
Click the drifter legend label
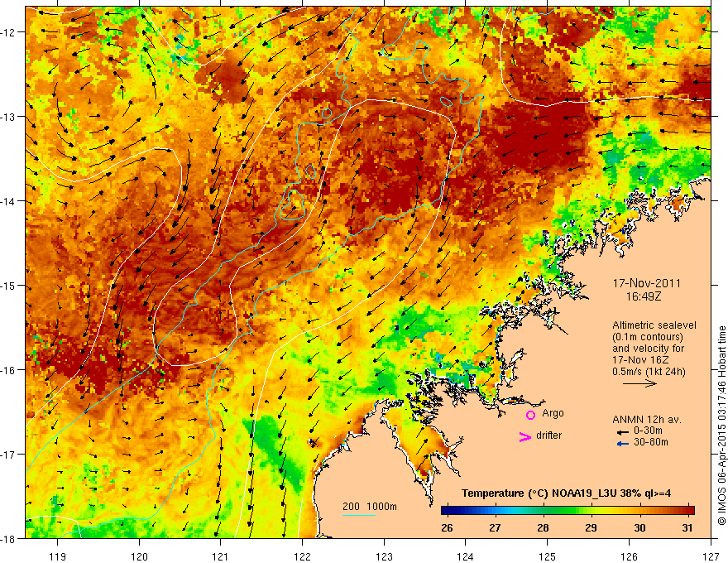click(548, 435)
